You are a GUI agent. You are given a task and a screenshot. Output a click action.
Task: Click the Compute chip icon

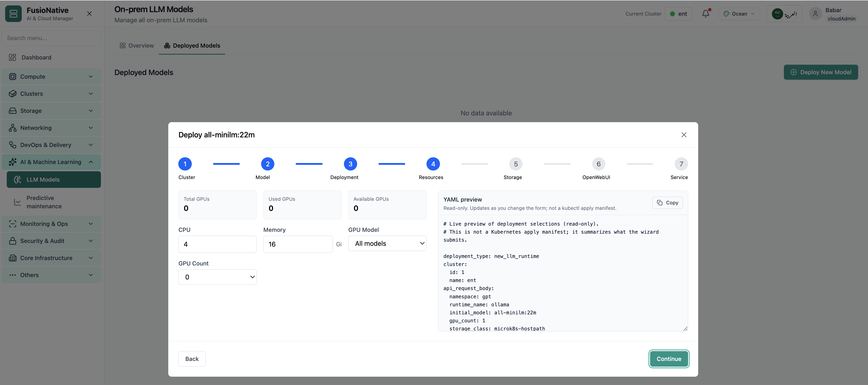pos(12,77)
